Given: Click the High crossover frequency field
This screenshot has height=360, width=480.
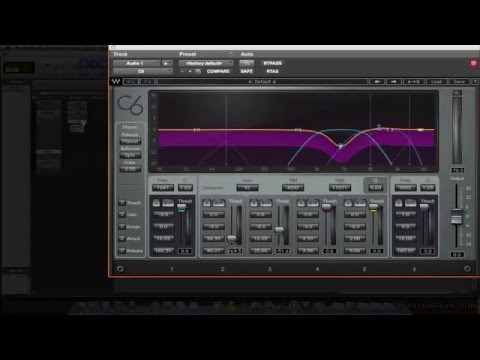Looking at the screenshot, I should pyautogui.click(x=340, y=188).
